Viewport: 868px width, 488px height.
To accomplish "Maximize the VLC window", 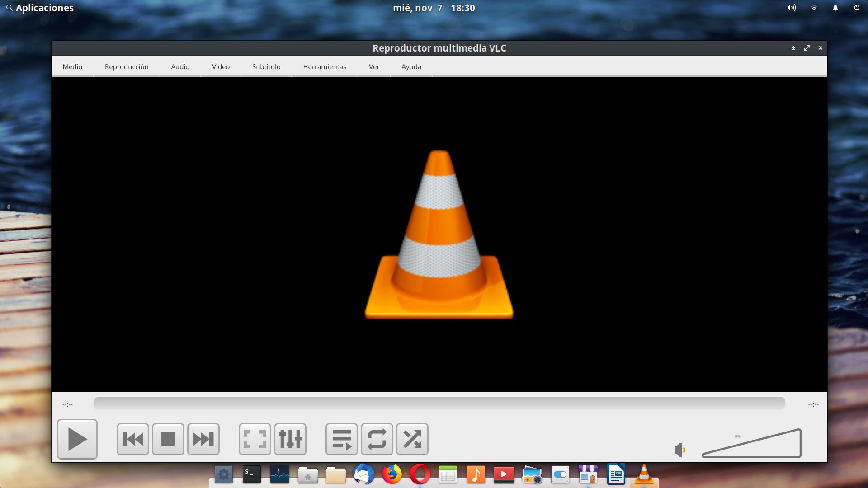I will [x=807, y=48].
